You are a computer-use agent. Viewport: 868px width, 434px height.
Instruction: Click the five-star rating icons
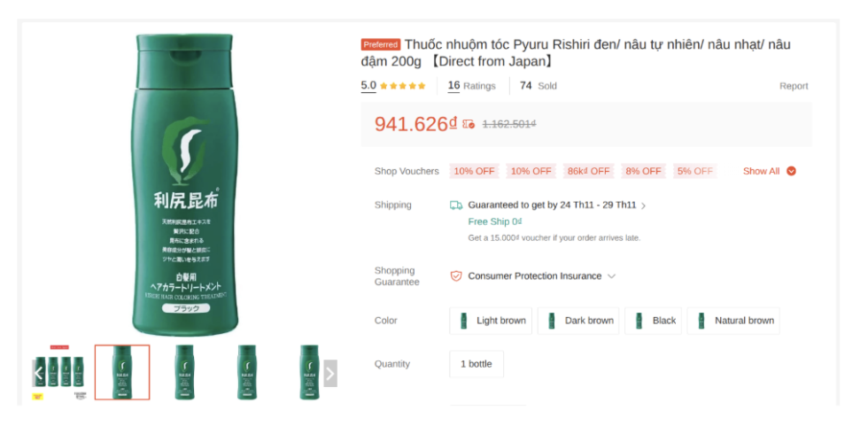[403, 86]
